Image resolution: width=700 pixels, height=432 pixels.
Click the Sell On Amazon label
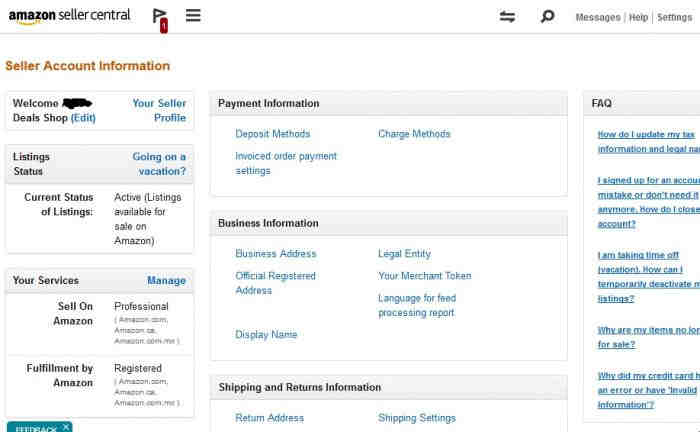tap(73, 314)
